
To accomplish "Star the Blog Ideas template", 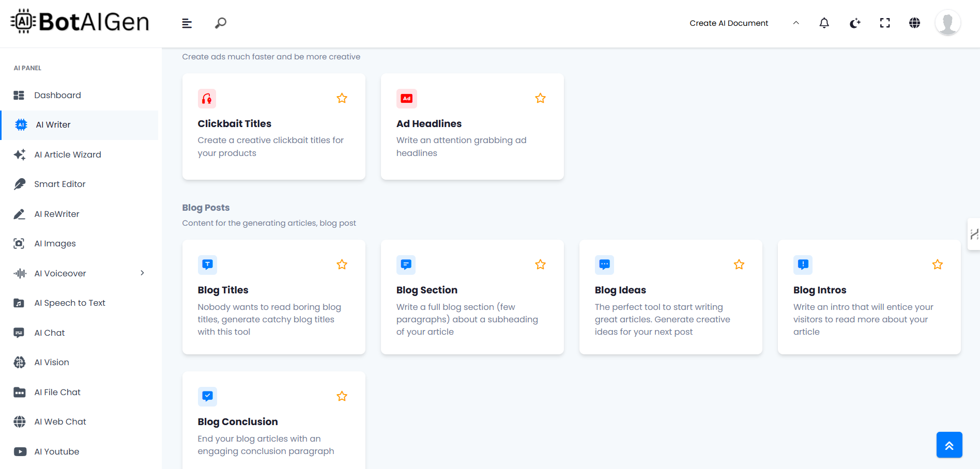I will click(739, 265).
